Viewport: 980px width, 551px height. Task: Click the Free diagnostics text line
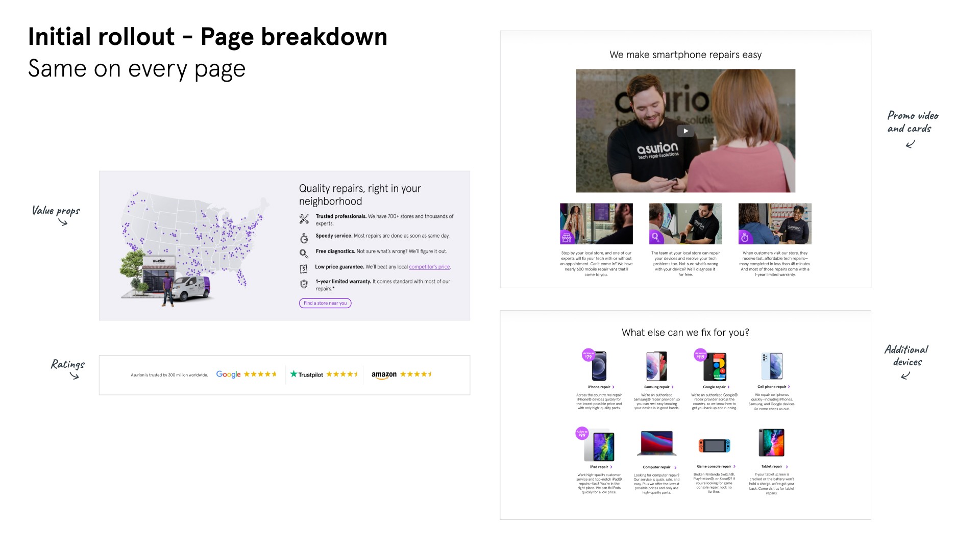click(381, 251)
